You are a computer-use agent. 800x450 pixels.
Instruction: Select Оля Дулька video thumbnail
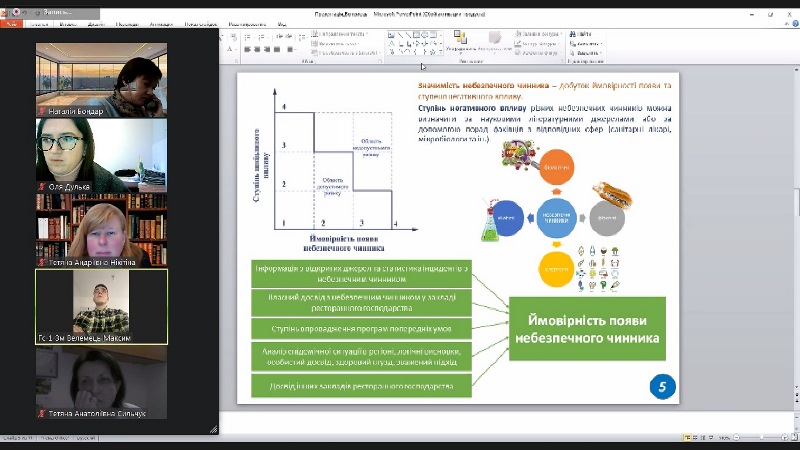[x=102, y=156]
